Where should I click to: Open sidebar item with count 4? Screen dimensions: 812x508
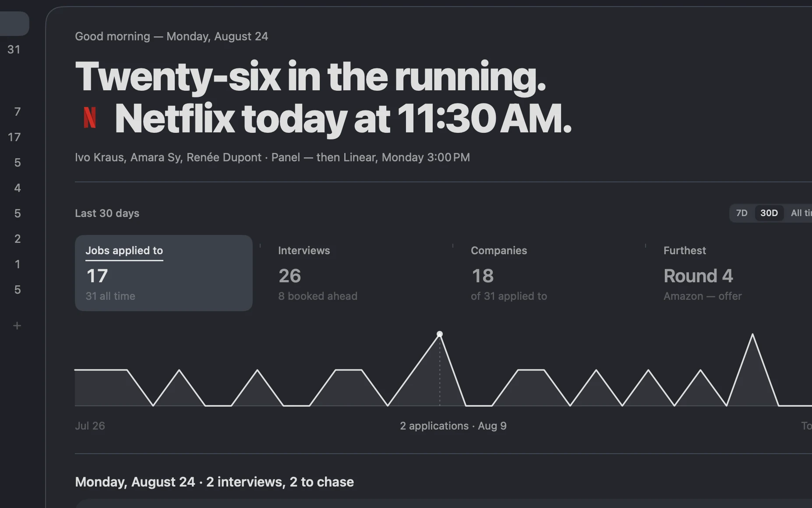click(18, 188)
